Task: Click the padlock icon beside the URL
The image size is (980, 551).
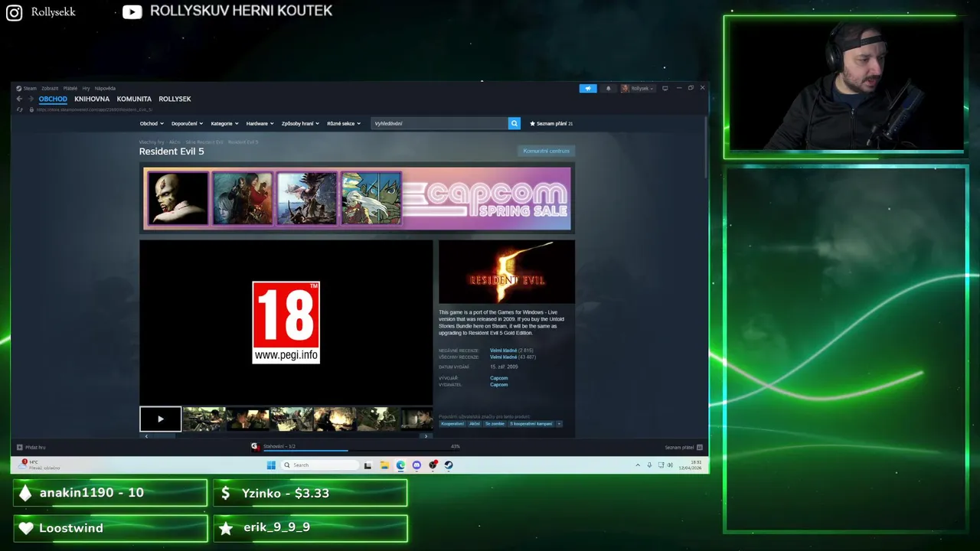Action: pyautogui.click(x=31, y=109)
